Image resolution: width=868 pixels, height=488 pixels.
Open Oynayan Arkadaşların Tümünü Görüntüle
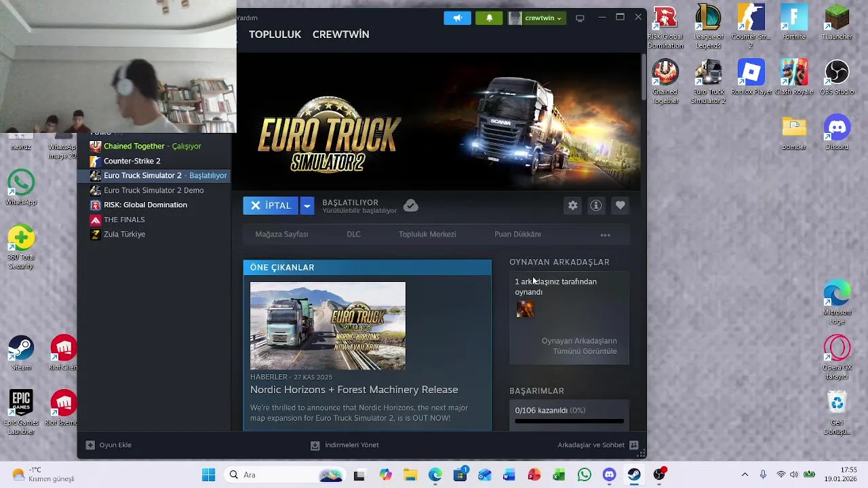pyautogui.click(x=579, y=346)
